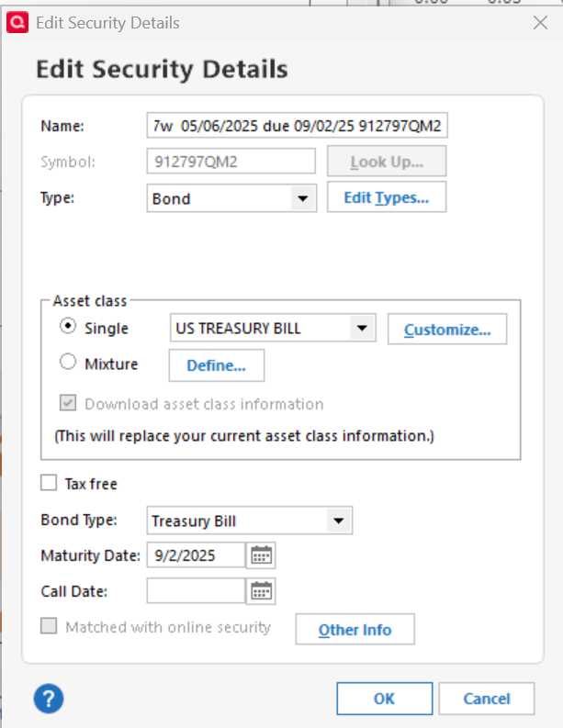
Task: Select the Single asset class option
Action: 68,326
